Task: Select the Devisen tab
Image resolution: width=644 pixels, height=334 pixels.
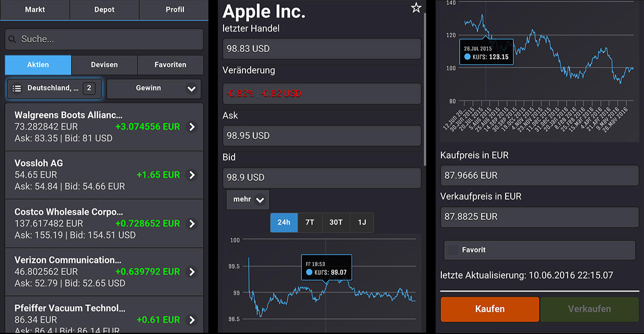Action: coord(104,65)
